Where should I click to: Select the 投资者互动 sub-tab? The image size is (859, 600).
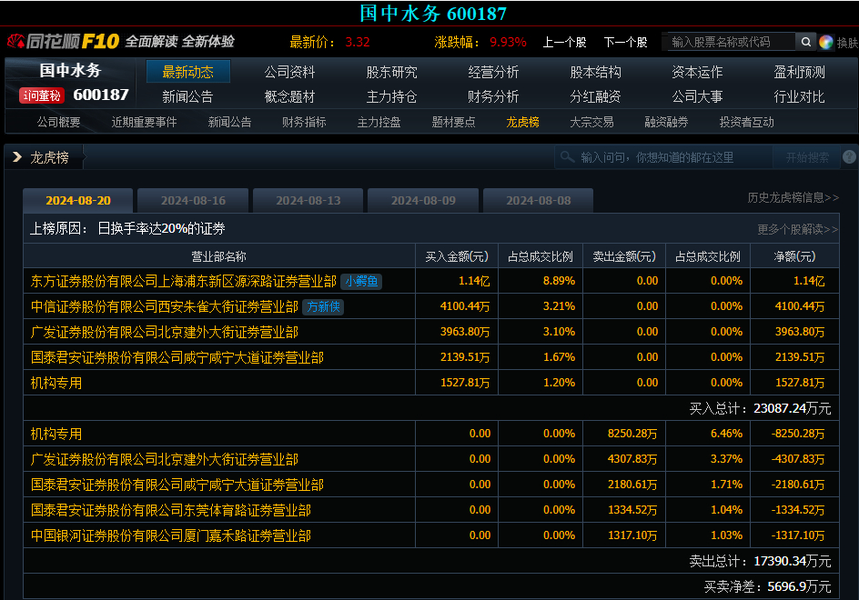pyautogui.click(x=747, y=122)
